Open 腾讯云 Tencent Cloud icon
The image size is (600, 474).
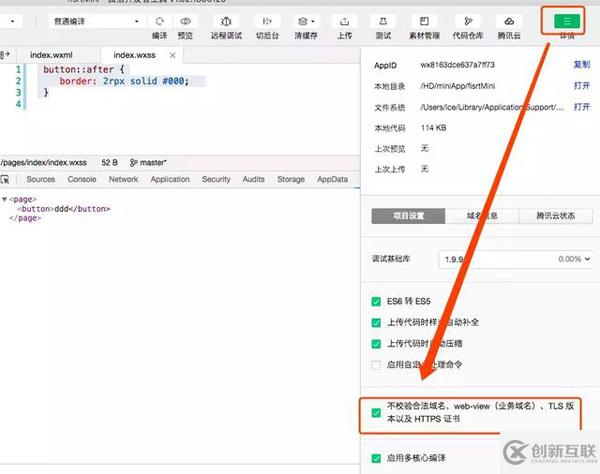509,21
